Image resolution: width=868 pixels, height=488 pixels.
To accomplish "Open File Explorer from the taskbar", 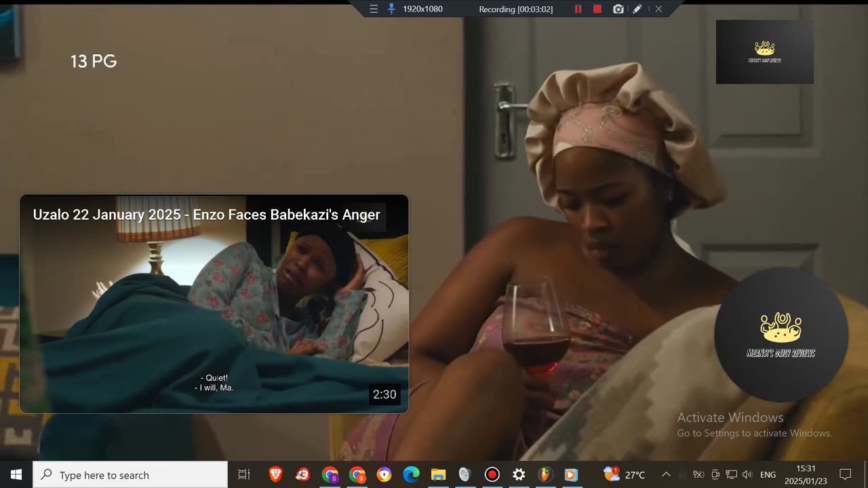I will click(438, 474).
